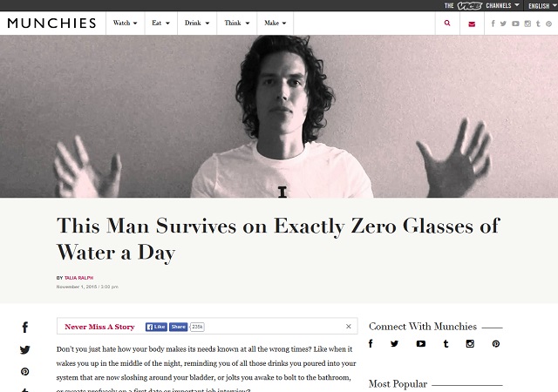Open the English language selector

click(x=542, y=6)
